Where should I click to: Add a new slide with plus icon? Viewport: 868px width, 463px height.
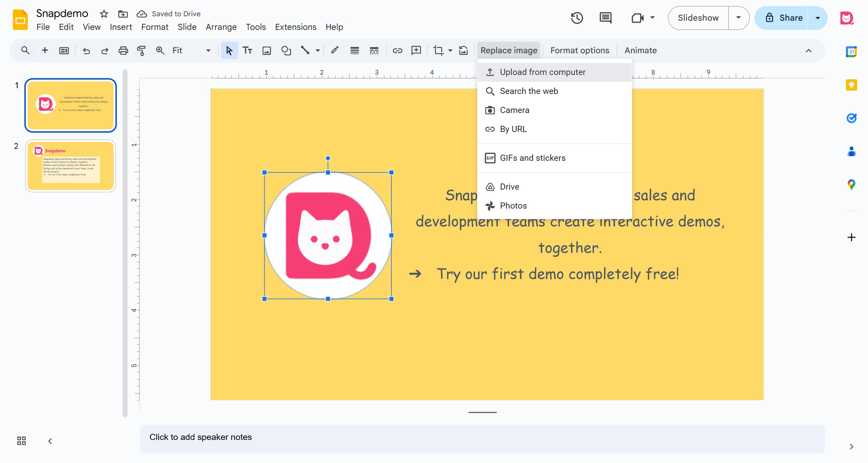pyautogui.click(x=45, y=51)
